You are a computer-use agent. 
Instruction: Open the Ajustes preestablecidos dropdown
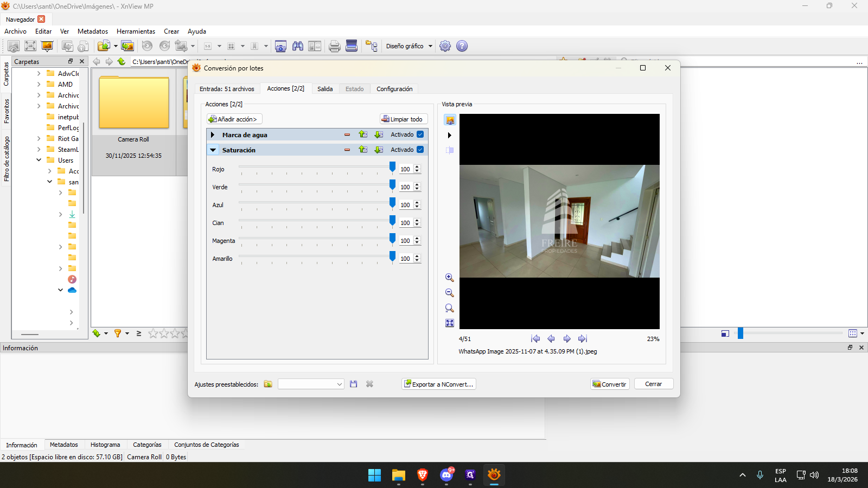click(x=311, y=384)
